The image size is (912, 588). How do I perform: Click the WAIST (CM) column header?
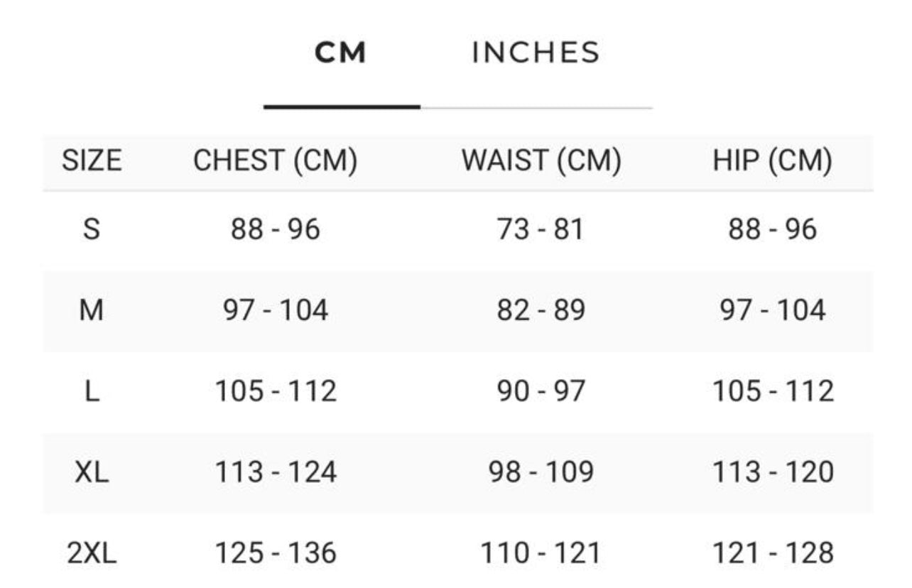(541, 161)
